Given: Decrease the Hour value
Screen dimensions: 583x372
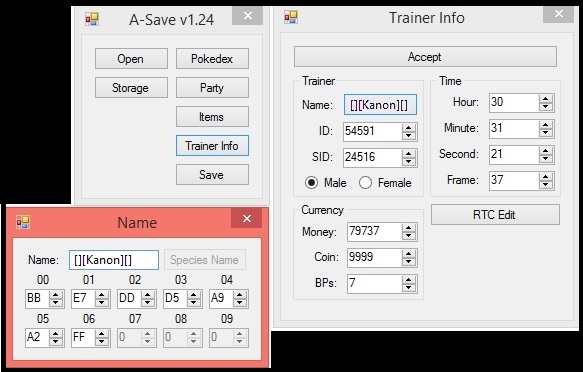Looking at the screenshot, I should 545,107.
